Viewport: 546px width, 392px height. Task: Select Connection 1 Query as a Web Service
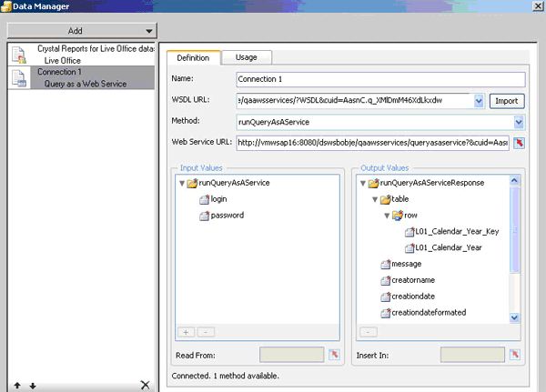80,77
